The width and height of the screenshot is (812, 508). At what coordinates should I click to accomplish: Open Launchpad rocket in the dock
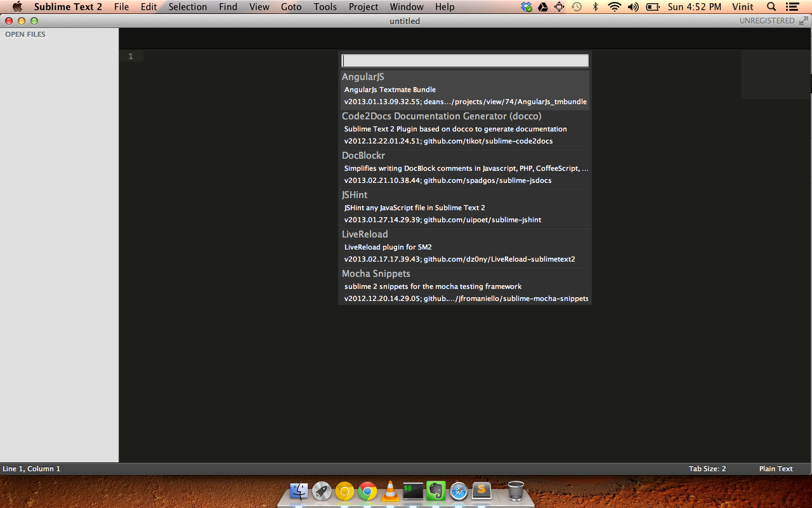[x=322, y=491]
